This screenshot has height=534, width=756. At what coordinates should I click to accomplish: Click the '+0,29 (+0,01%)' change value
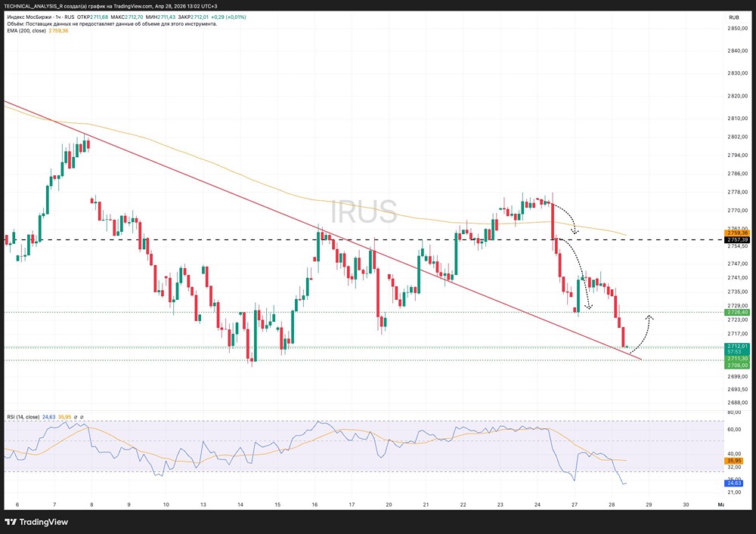point(228,17)
